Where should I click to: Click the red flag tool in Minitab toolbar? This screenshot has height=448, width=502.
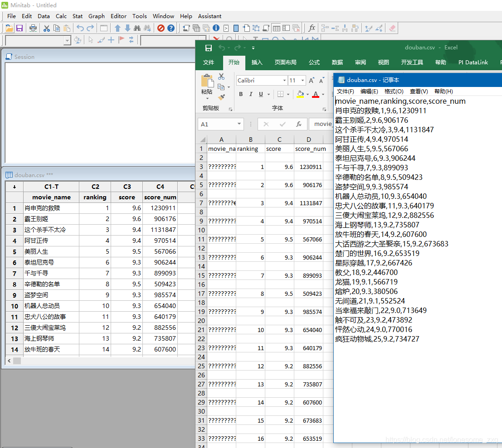(x=122, y=40)
